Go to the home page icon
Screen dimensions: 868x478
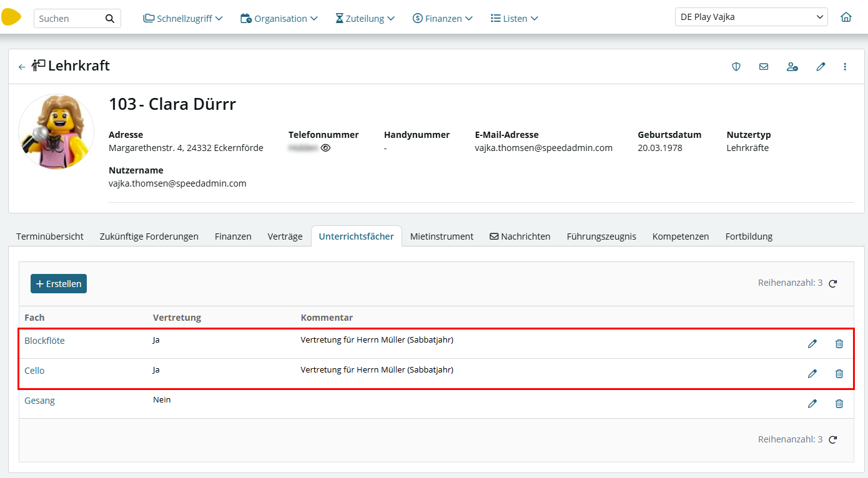tap(846, 17)
